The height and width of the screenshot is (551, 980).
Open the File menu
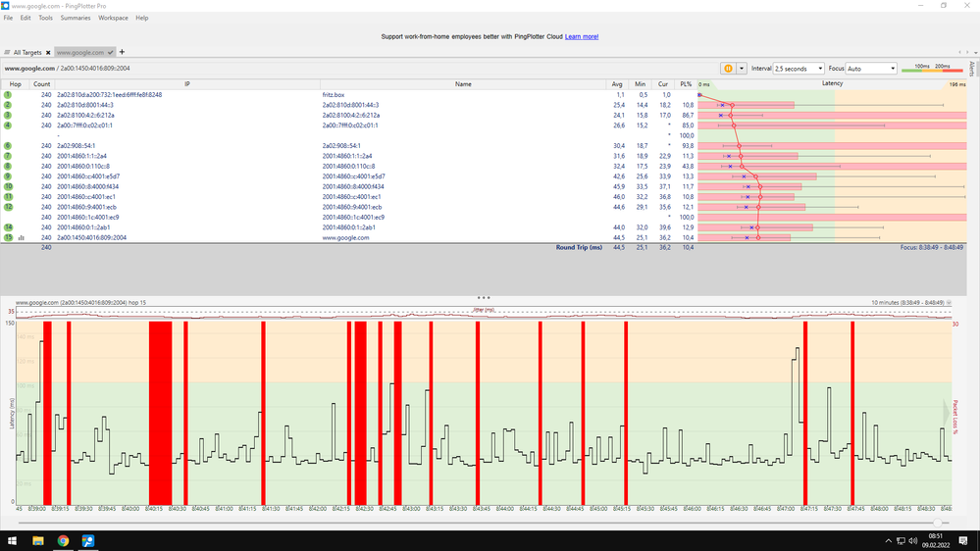[x=8, y=18]
